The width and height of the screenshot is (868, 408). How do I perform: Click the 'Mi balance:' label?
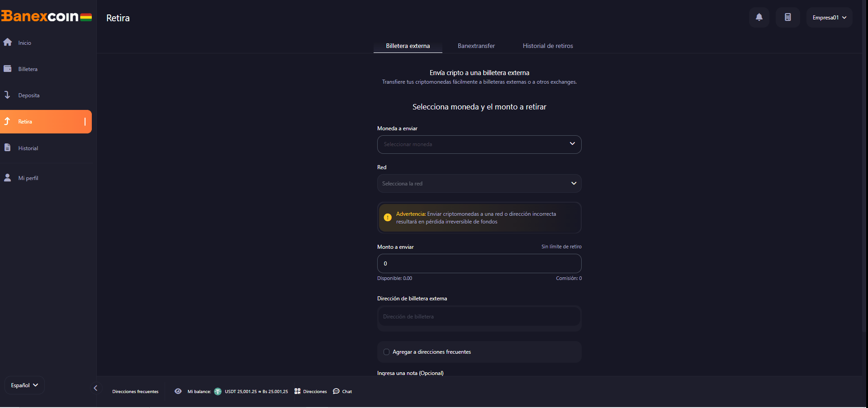(199, 392)
